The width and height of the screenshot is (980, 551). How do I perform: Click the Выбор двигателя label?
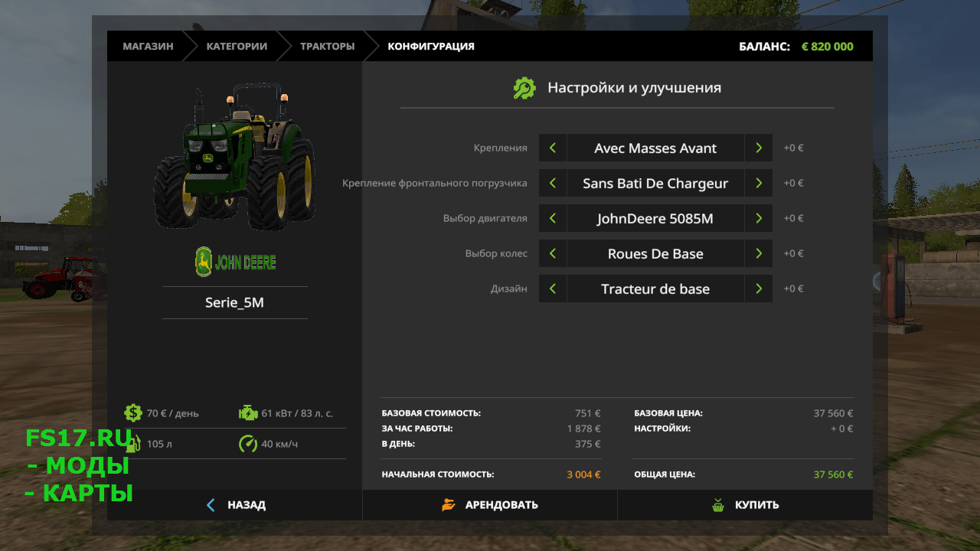pyautogui.click(x=485, y=218)
